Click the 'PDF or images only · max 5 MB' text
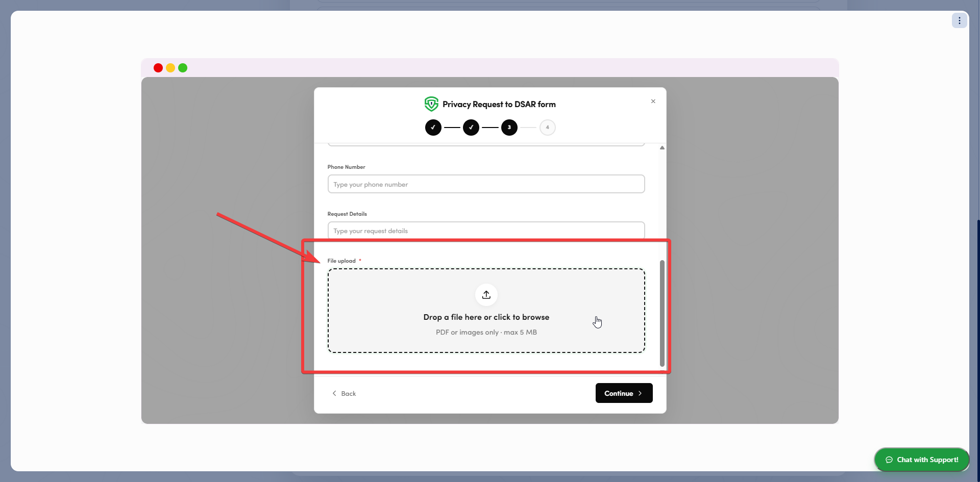Image resolution: width=980 pixels, height=482 pixels. tap(486, 332)
